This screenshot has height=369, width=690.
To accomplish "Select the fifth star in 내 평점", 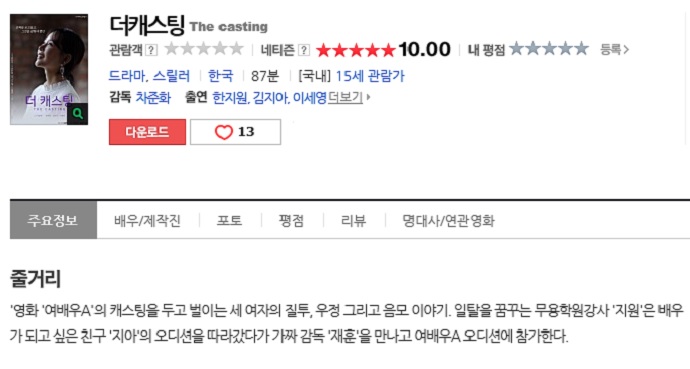I will click(x=581, y=49).
